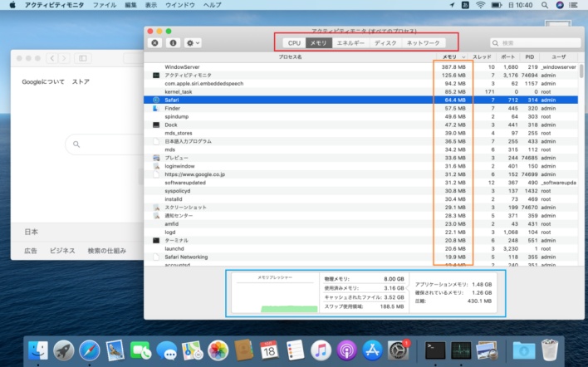This screenshot has width=588, height=367.
Task: Open the gear action dropdown menu
Action: (193, 42)
